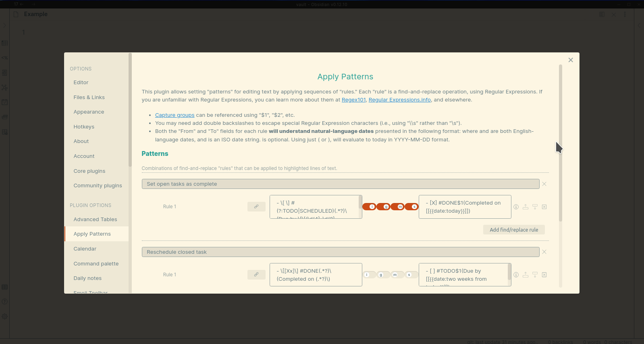The height and width of the screenshot is (344, 644).
Task: Open Daily notes plugin options
Action: click(x=96, y=278)
